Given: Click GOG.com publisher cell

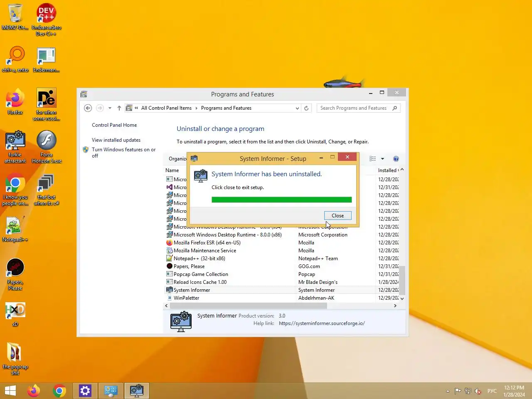Looking at the screenshot, I should [x=309, y=266].
